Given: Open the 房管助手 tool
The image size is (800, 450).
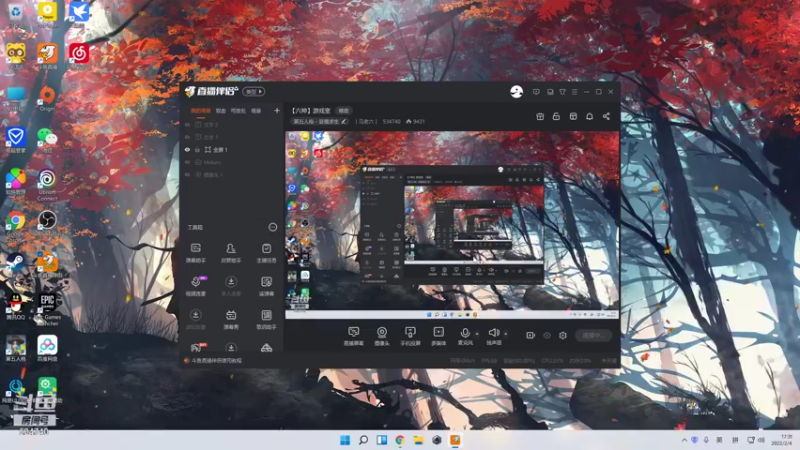Looking at the screenshot, I should (231, 253).
